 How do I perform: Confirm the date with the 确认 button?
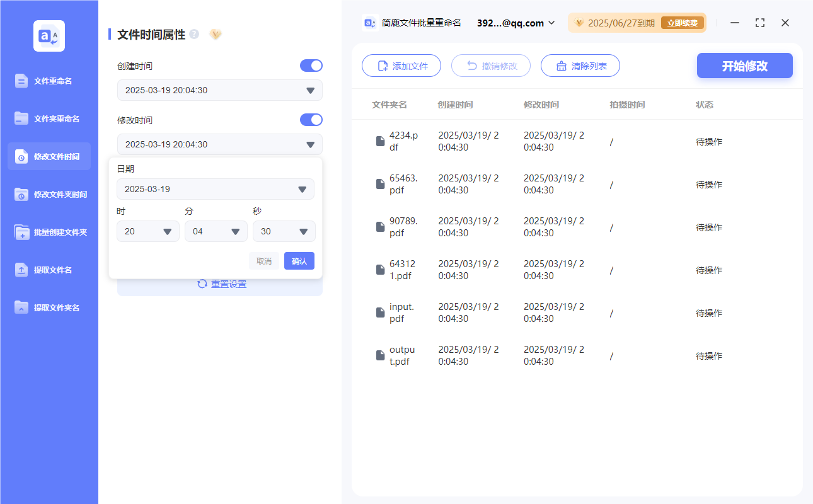tap(299, 261)
